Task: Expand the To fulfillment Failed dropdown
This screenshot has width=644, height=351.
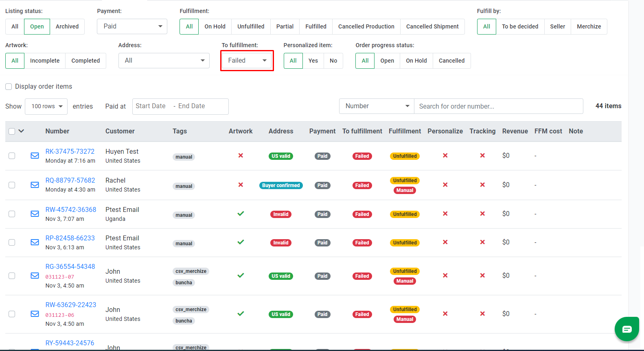Action: click(247, 61)
